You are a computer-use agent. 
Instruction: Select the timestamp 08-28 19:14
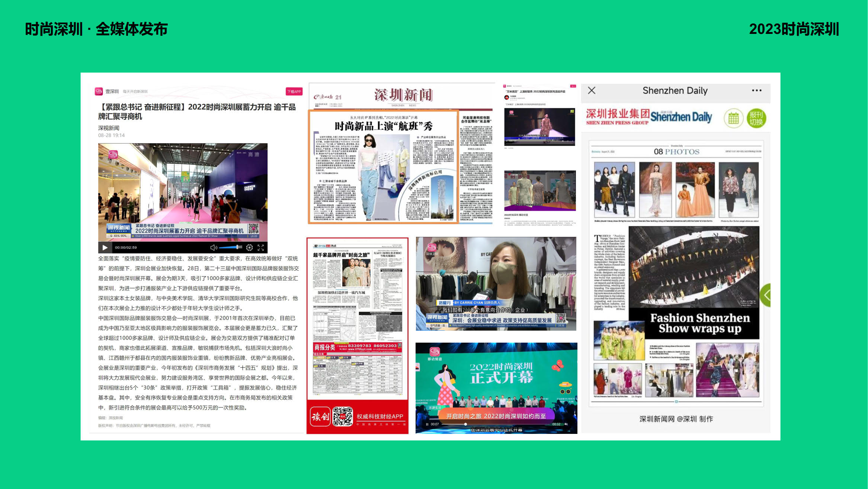(x=111, y=135)
